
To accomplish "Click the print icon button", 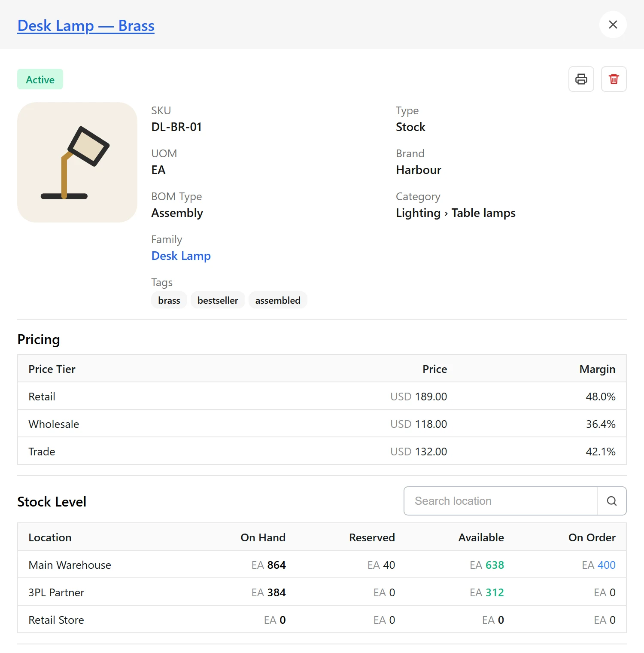I will tap(581, 79).
